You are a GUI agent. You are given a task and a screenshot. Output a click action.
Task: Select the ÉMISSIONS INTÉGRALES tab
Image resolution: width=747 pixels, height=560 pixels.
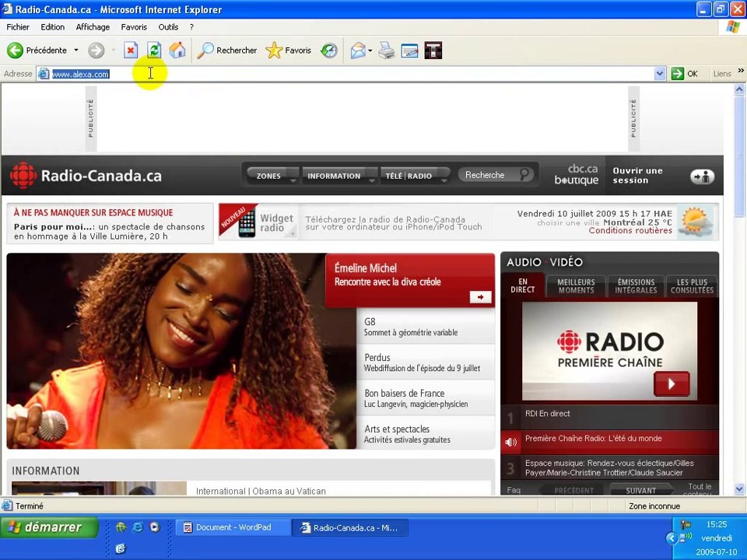point(636,286)
